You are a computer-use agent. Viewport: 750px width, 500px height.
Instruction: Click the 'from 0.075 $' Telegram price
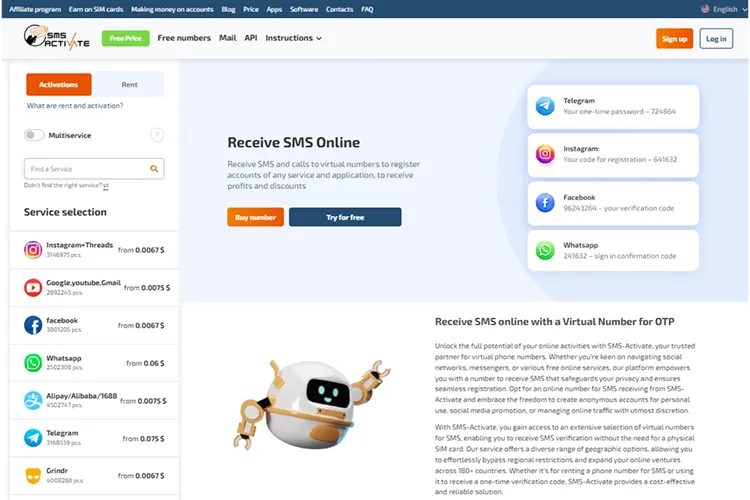pos(143,438)
